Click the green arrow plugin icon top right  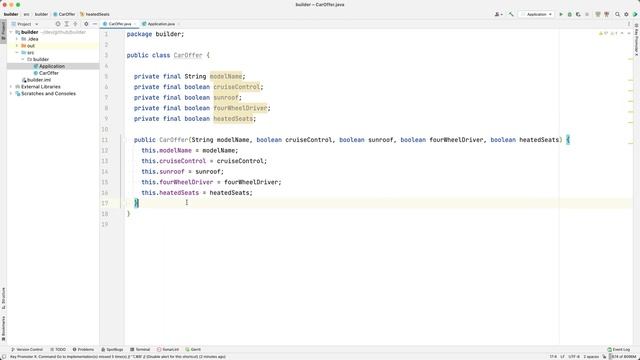coord(635,14)
